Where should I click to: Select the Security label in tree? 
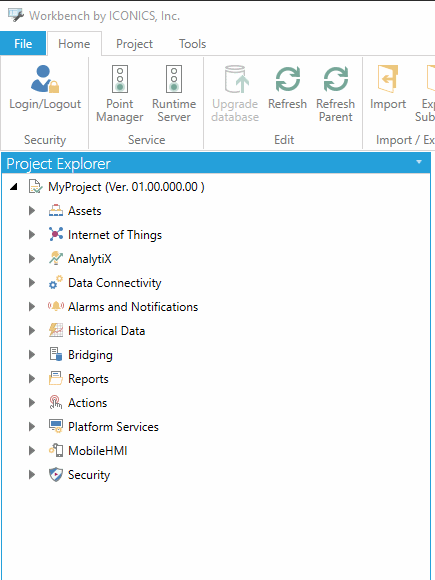[x=89, y=475]
